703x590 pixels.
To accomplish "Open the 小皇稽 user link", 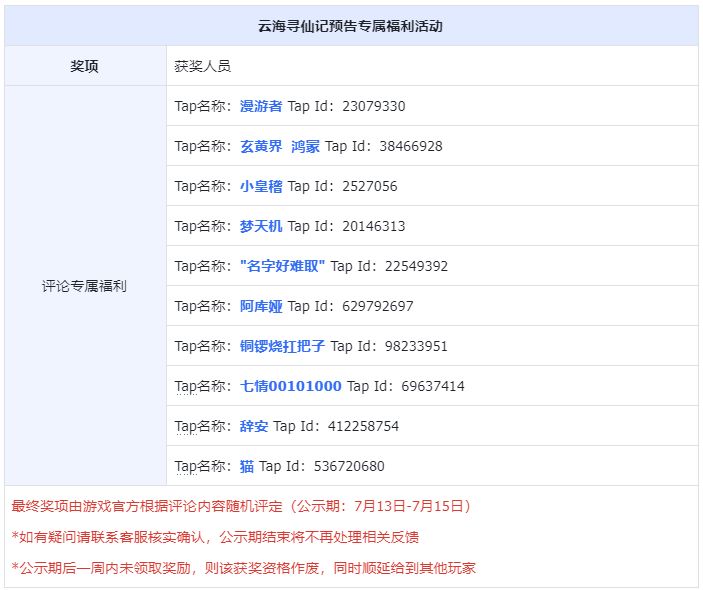I will pos(261,186).
